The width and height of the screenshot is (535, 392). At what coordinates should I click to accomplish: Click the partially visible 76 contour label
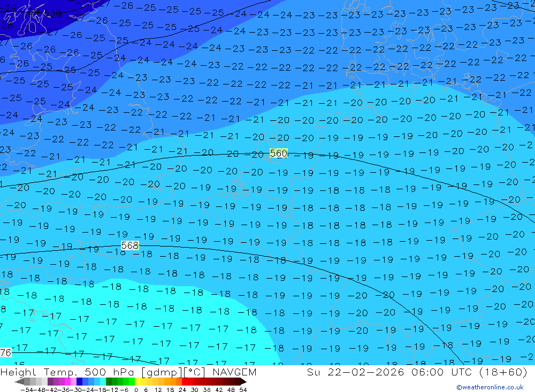click(5, 352)
